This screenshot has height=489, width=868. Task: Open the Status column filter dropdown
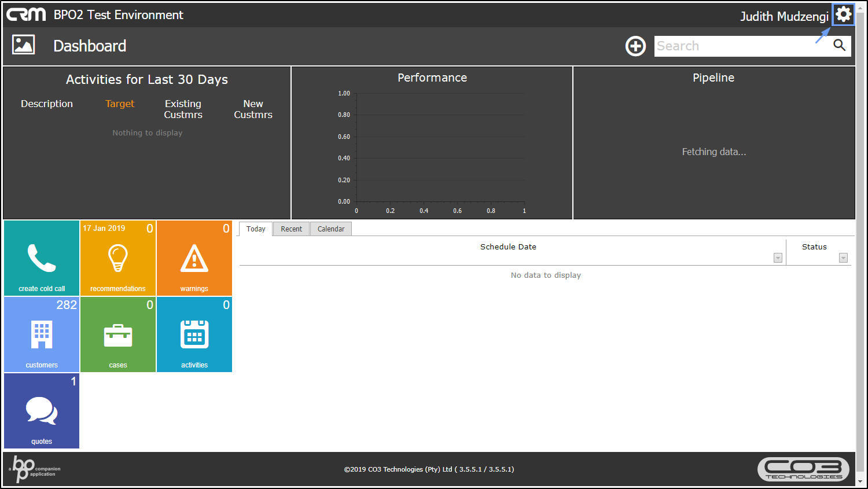(843, 258)
